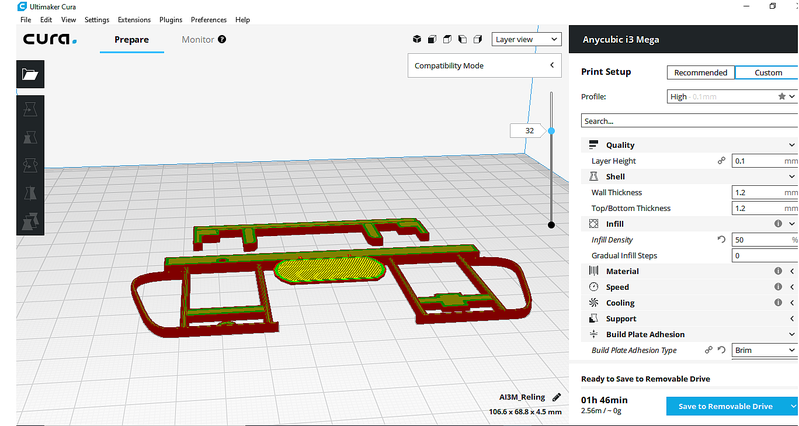This screenshot has height=426, width=799.
Task: Open the View menu
Action: 68,20
